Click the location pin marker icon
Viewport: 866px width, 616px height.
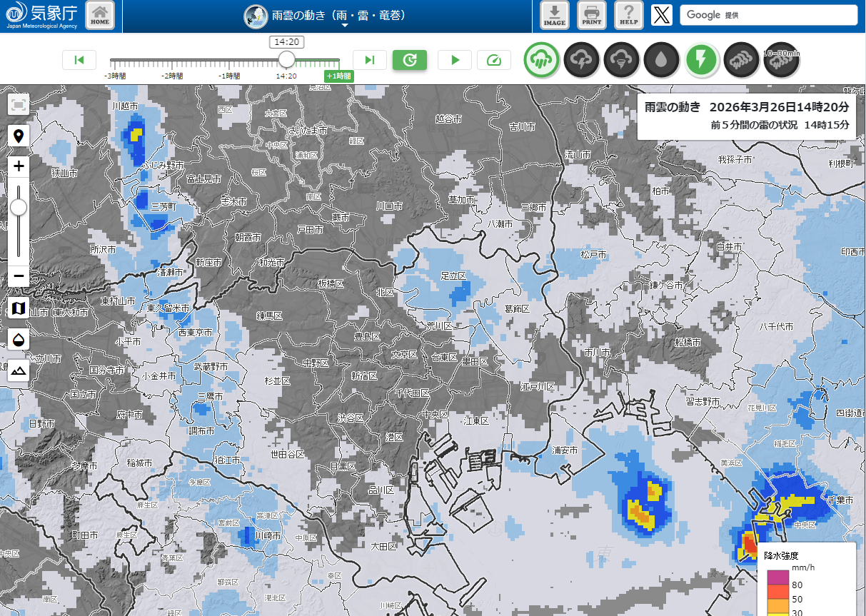(x=19, y=136)
